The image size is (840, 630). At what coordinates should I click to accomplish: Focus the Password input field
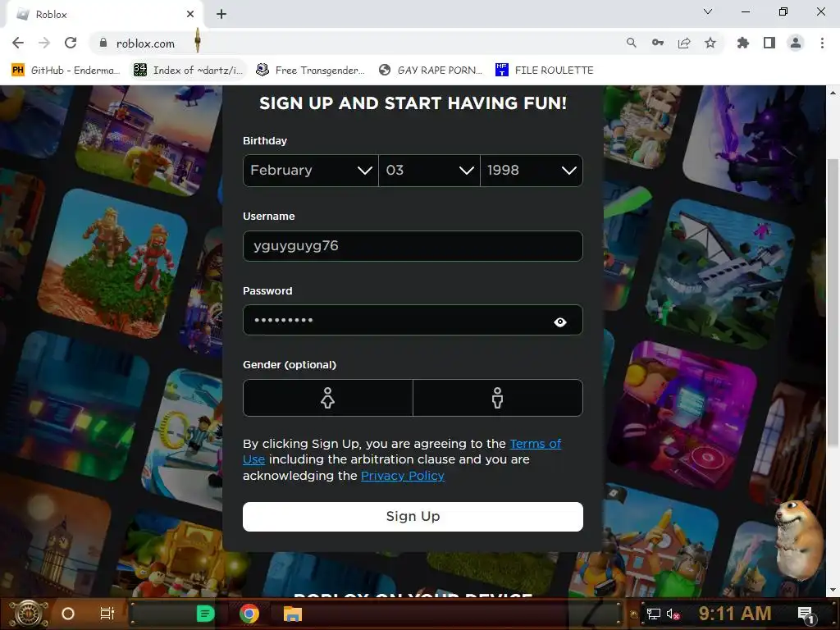tap(413, 321)
